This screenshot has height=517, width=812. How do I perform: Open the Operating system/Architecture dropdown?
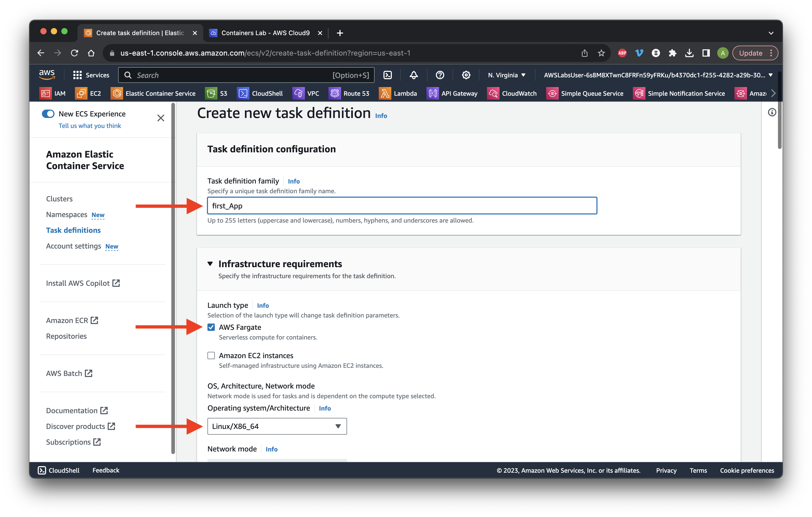point(277,426)
